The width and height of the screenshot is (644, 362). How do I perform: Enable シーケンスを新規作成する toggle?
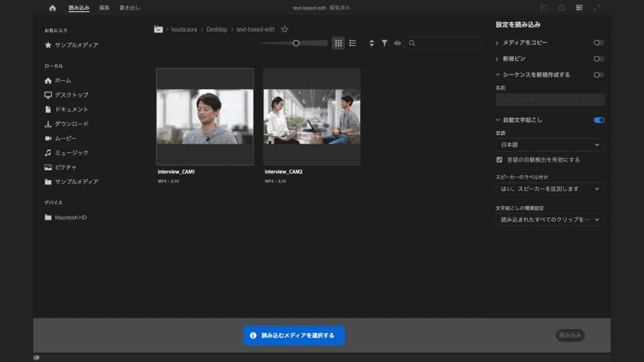[598, 74]
